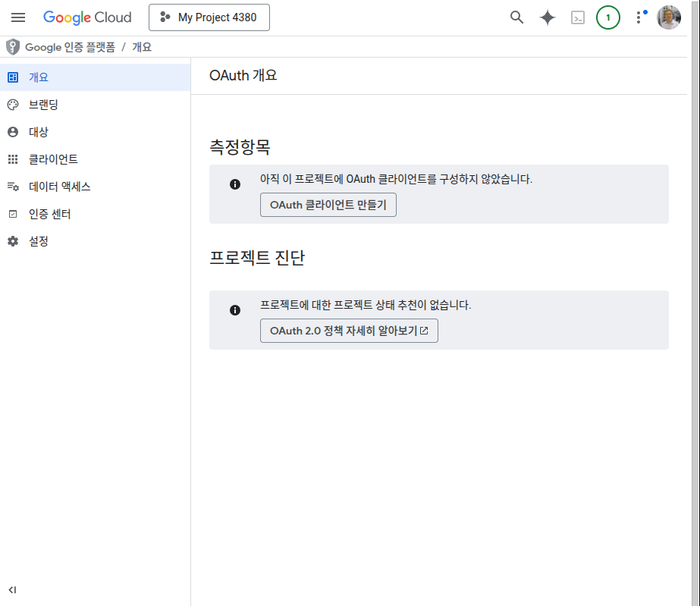Open 인증 센터 sidebar entry
Screen dimensions: 700x606
click(50, 214)
